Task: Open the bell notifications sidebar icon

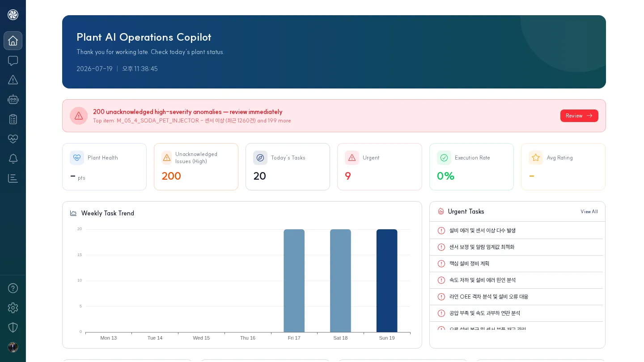Action: tap(13, 159)
